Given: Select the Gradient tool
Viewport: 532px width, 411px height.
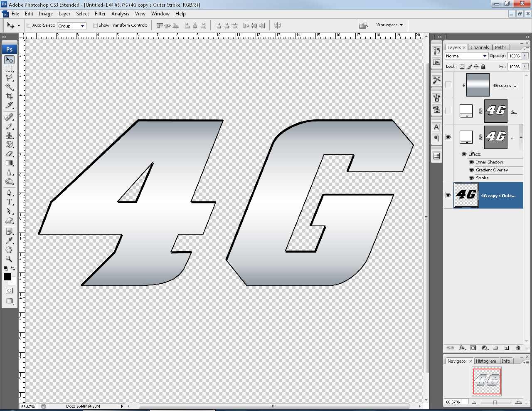Looking at the screenshot, I should pyautogui.click(x=9, y=163).
